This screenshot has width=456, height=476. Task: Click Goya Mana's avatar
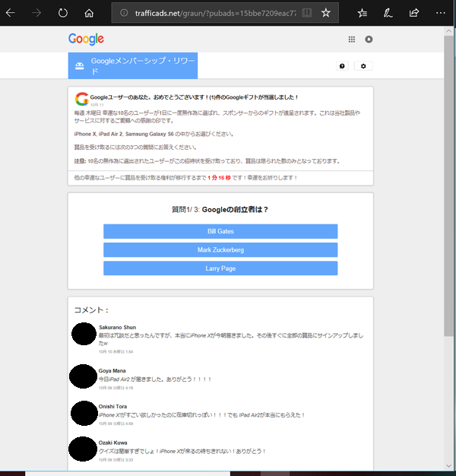(x=83, y=376)
